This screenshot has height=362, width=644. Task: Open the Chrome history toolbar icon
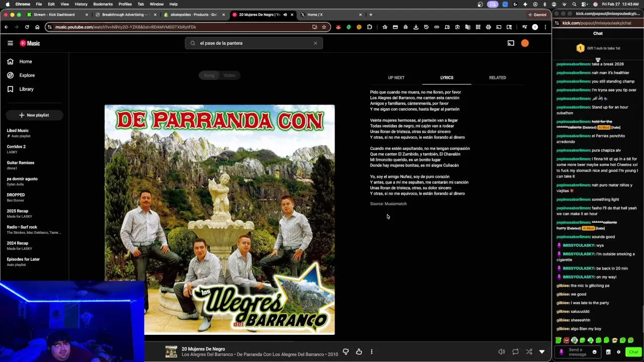426,27
